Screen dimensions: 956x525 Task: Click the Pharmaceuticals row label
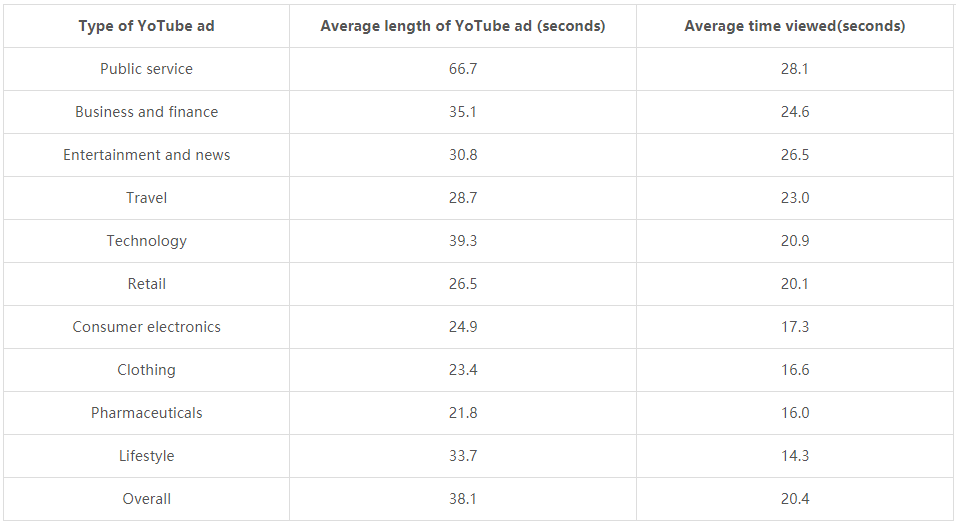[x=146, y=413]
